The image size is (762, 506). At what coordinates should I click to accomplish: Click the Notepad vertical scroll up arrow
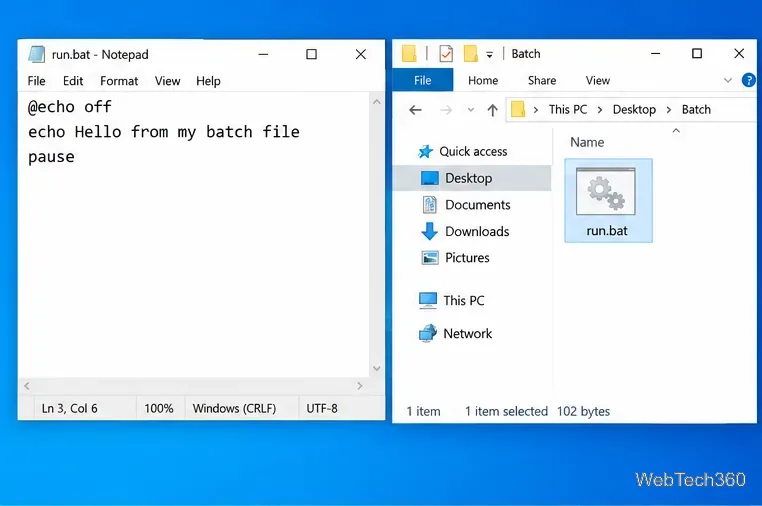point(377,102)
